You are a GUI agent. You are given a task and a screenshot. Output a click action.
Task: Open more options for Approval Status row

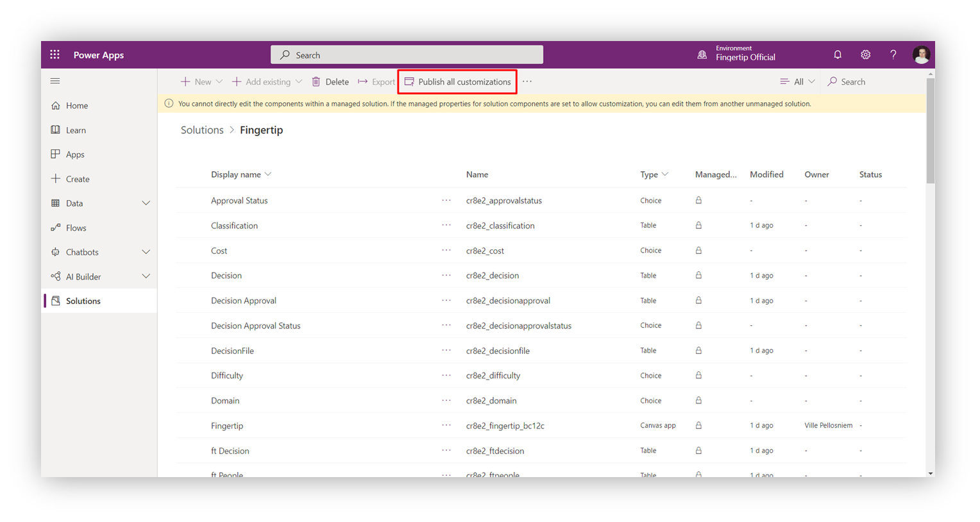(x=446, y=200)
